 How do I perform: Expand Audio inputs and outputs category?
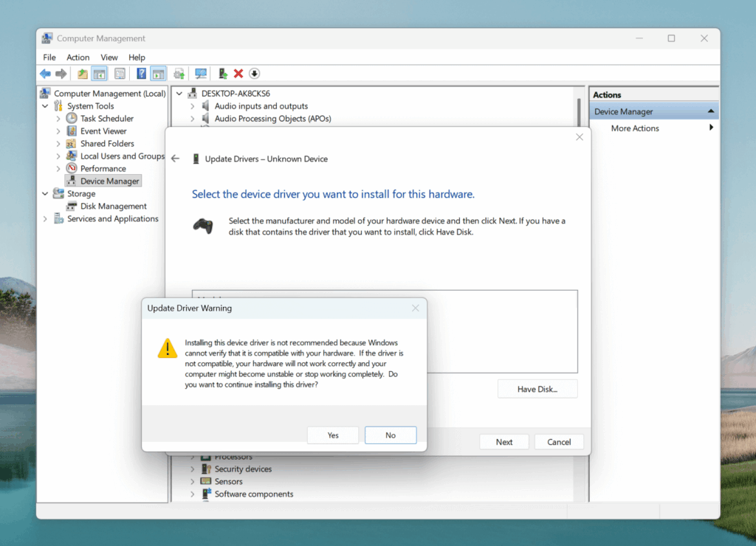193,106
